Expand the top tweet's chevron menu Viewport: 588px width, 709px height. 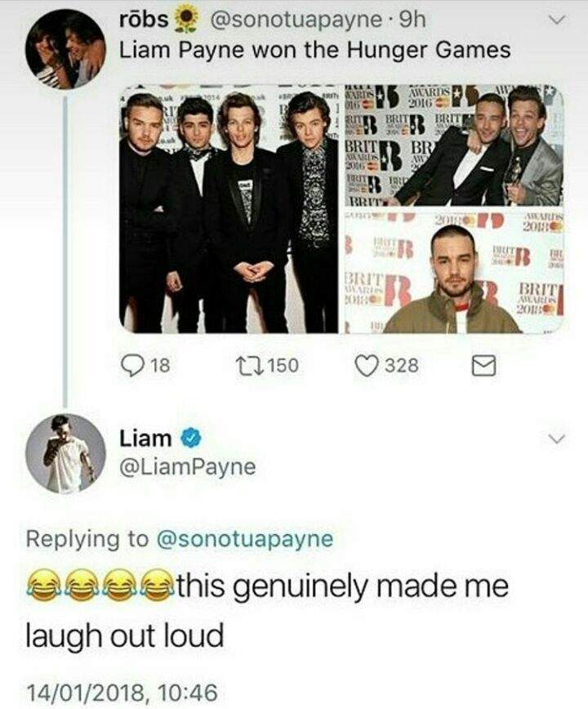[x=556, y=20]
